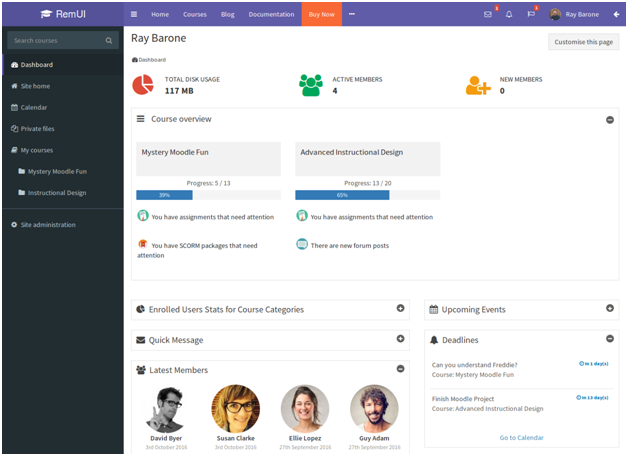Click the envelope icon beside Quick Message
The width and height of the screenshot is (628, 456).
[141, 340]
